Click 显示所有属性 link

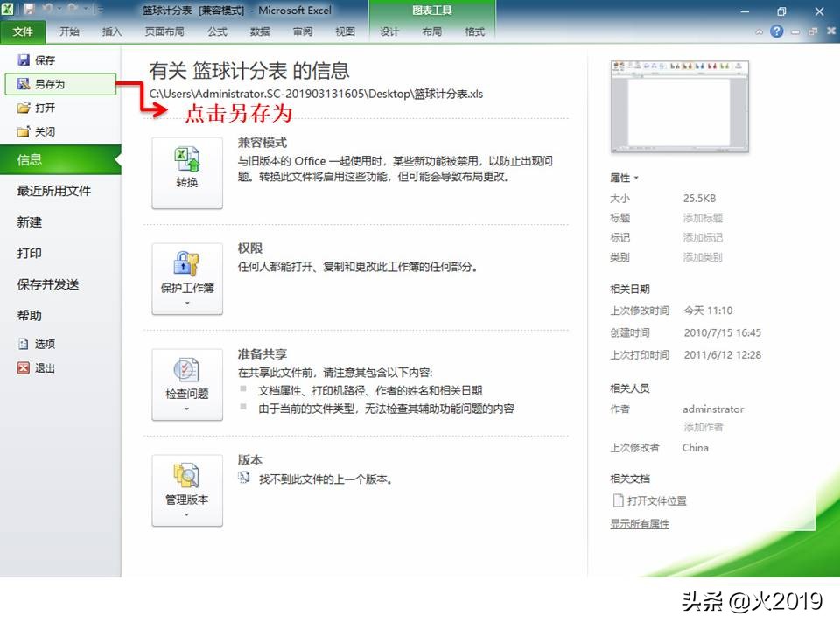pos(640,524)
